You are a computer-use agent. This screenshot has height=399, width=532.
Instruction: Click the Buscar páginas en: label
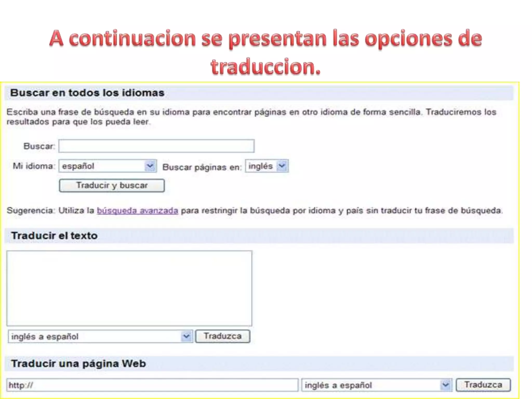tap(202, 167)
